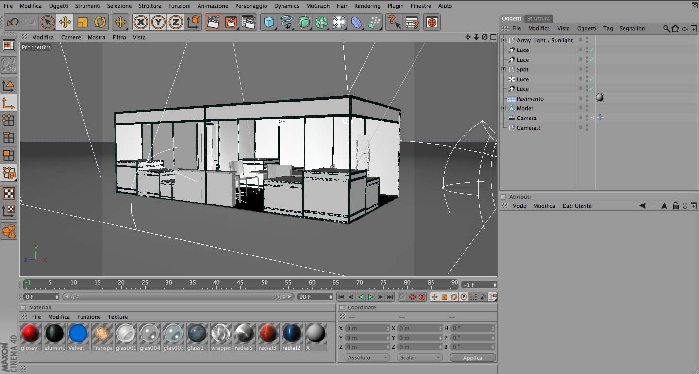Click the material tag sphere on Pavimento

[600, 98]
